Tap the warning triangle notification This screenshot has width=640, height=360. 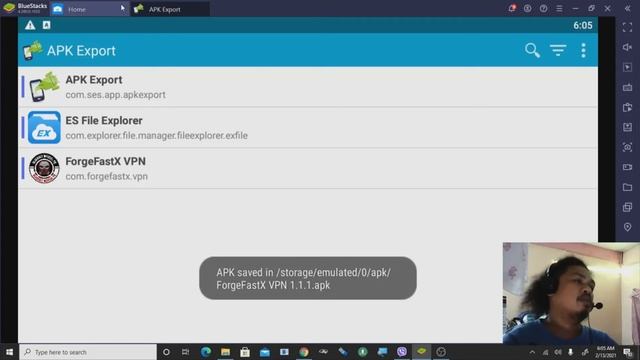pos(30,25)
